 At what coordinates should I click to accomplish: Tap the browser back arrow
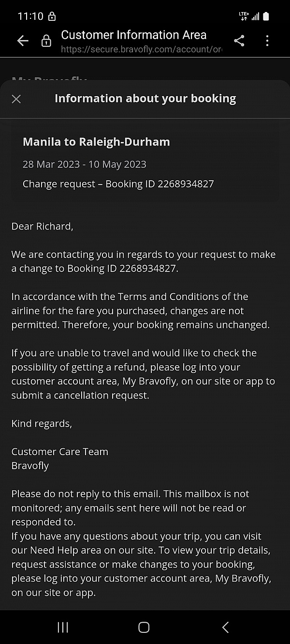23,41
